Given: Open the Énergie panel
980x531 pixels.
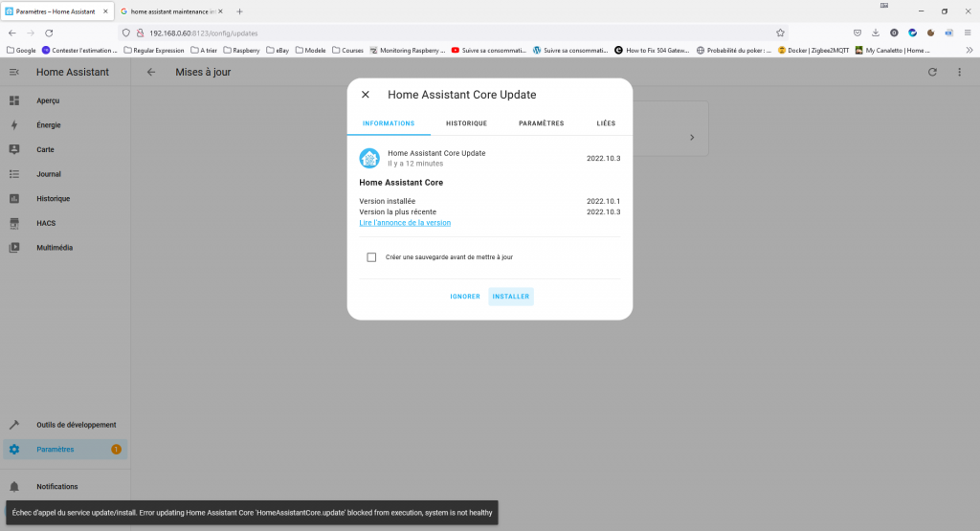Looking at the screenshot, I should (65, 125).
